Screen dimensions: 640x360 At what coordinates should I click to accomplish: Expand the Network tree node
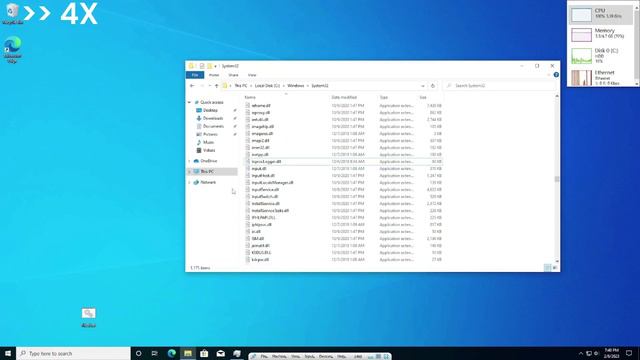coord(189,182)
